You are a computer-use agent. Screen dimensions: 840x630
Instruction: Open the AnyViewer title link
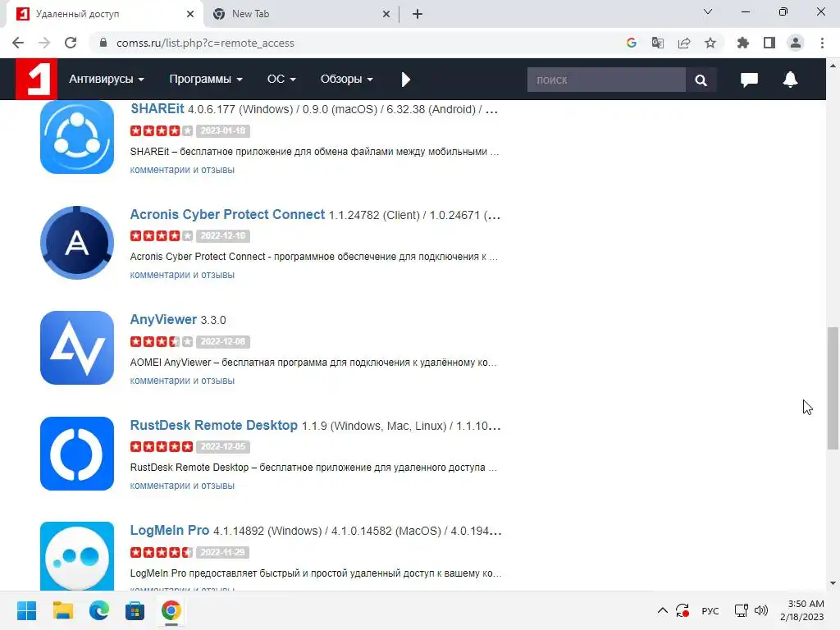point(163,319)
